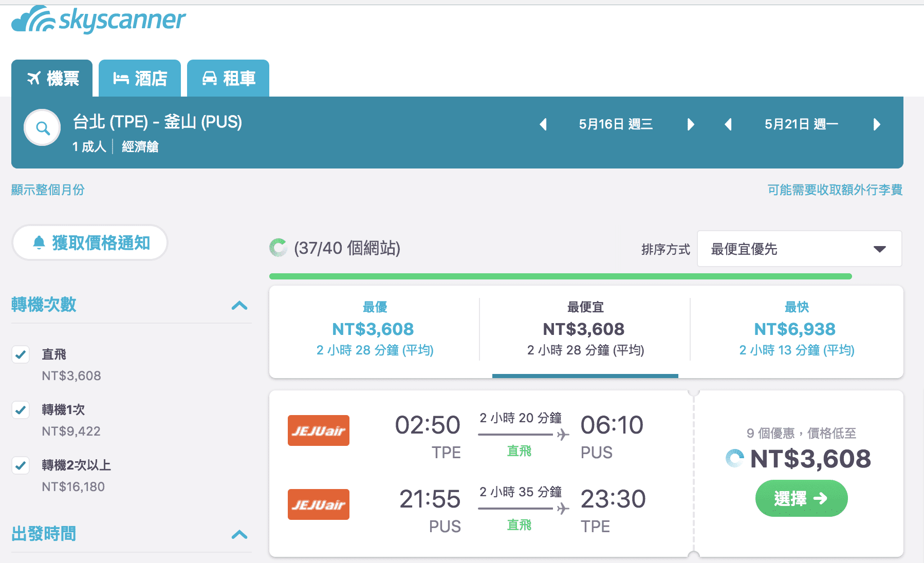Click the 5月16日 週三 departure date

pyautogui.click(x=616, y=124)
